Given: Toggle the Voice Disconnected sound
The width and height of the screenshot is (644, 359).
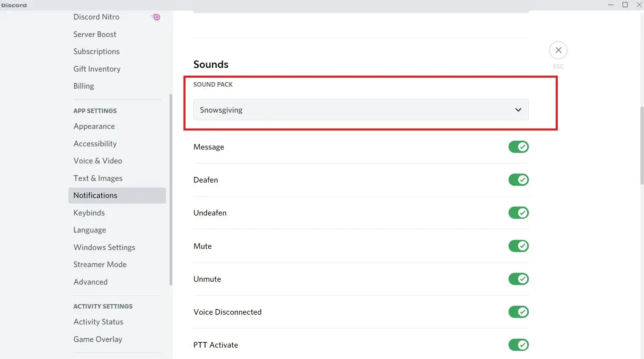Looking at the screenshot, I should [x=518, y=312].
